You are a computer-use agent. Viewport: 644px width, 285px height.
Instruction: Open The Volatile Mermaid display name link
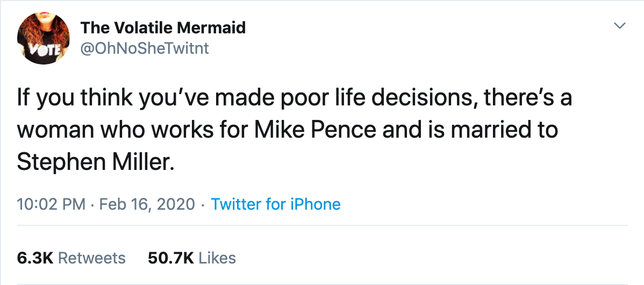(163, 28)
